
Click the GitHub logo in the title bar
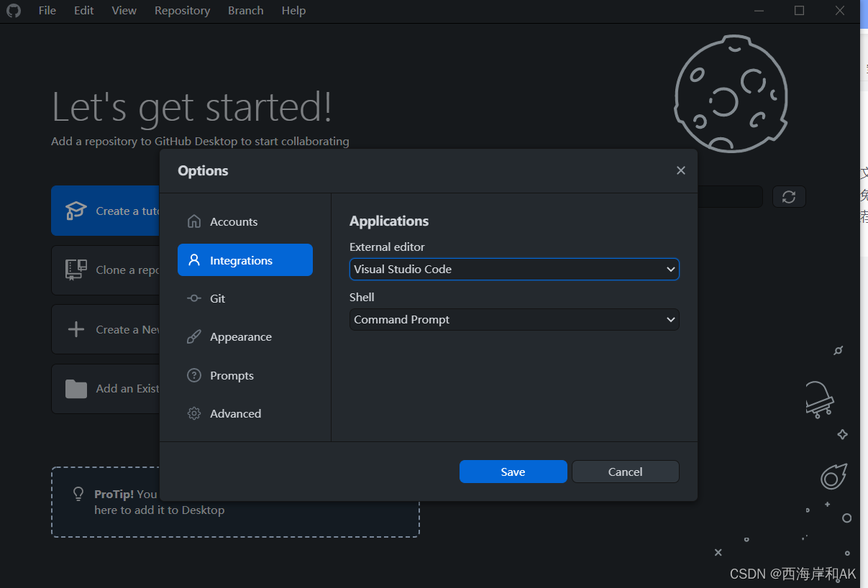click(14, 11)
